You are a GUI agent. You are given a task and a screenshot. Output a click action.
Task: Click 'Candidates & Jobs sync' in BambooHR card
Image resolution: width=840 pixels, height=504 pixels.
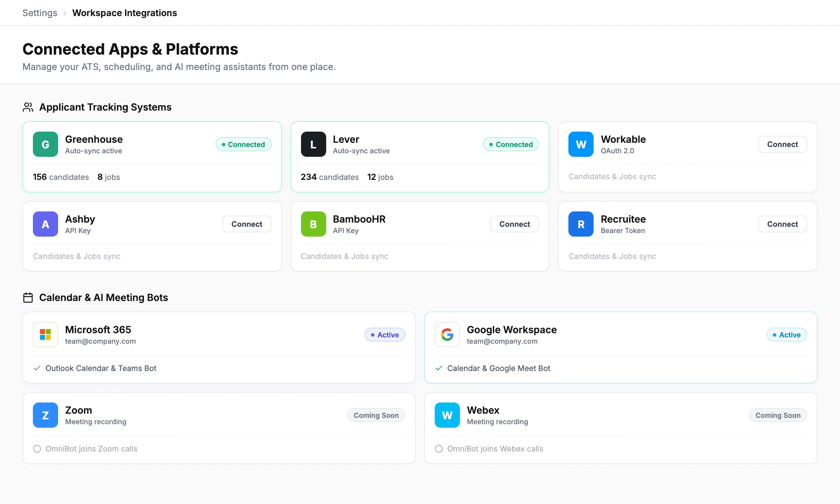(344, 256)
